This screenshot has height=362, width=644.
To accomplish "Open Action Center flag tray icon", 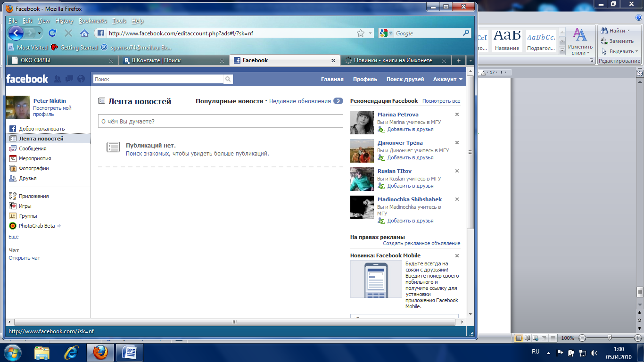I will (560, 353).
